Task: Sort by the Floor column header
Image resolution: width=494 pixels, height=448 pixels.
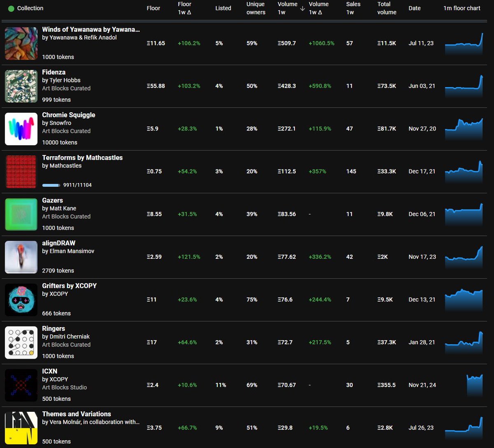Action: [153, 8]
